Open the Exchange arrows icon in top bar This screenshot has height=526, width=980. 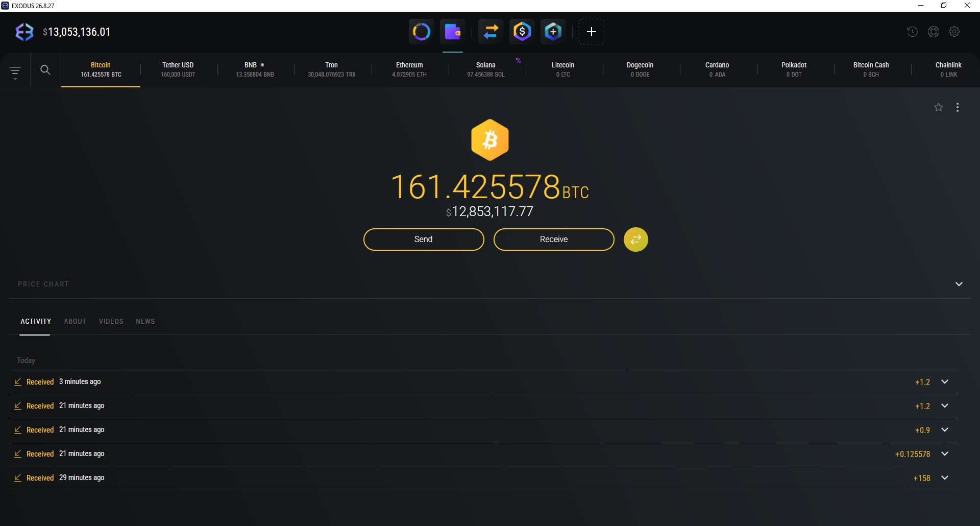[x=491, y=32]
